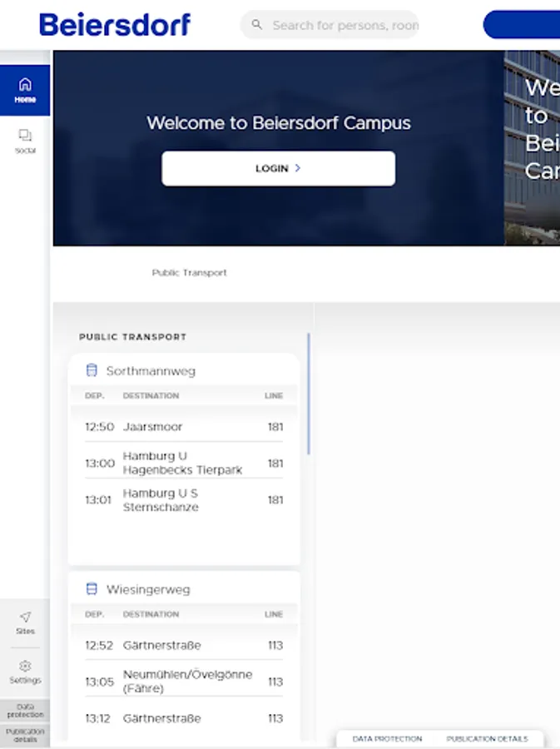Click the LOGIN button
Image resolution: width=560 pixels, height=749 pixels.
(x=278, y=168)
